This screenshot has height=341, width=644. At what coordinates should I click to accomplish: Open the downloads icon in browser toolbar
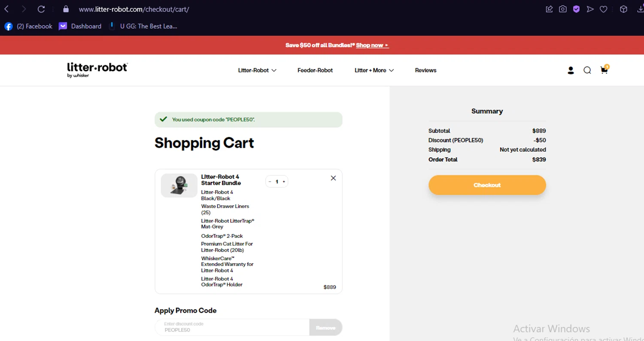[641, 9]
